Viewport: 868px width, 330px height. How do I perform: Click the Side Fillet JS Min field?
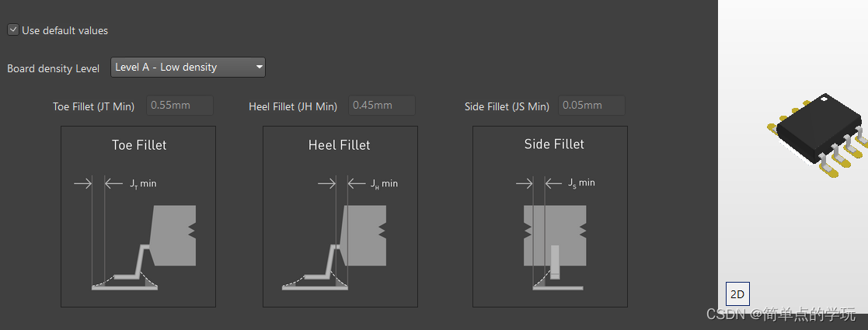coord(591,106)
